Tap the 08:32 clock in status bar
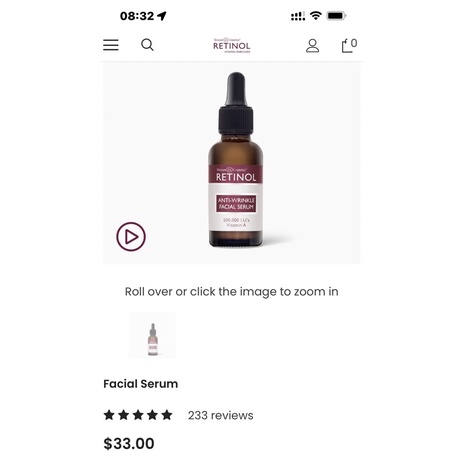This screenshot has width=465, height=465. (137, 16)
